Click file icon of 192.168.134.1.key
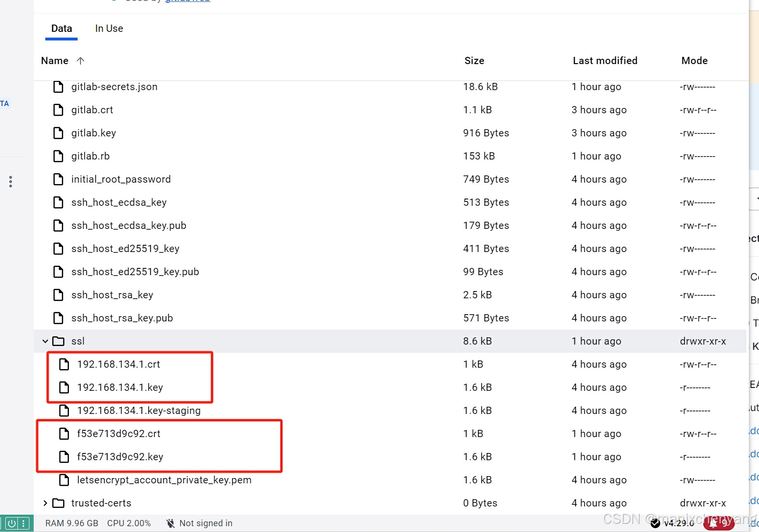759x532 pixels. pyautogui.click(x=64, y=387)
